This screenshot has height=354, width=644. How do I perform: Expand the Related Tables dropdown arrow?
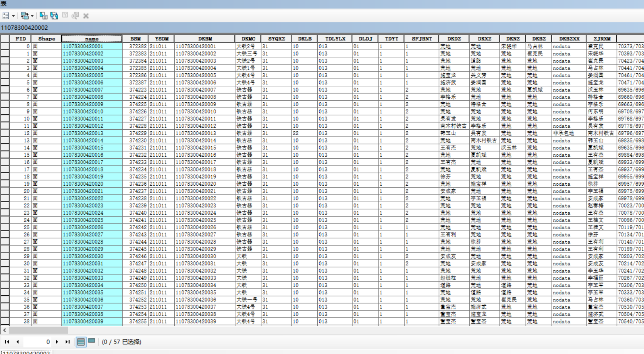point(32,16)
